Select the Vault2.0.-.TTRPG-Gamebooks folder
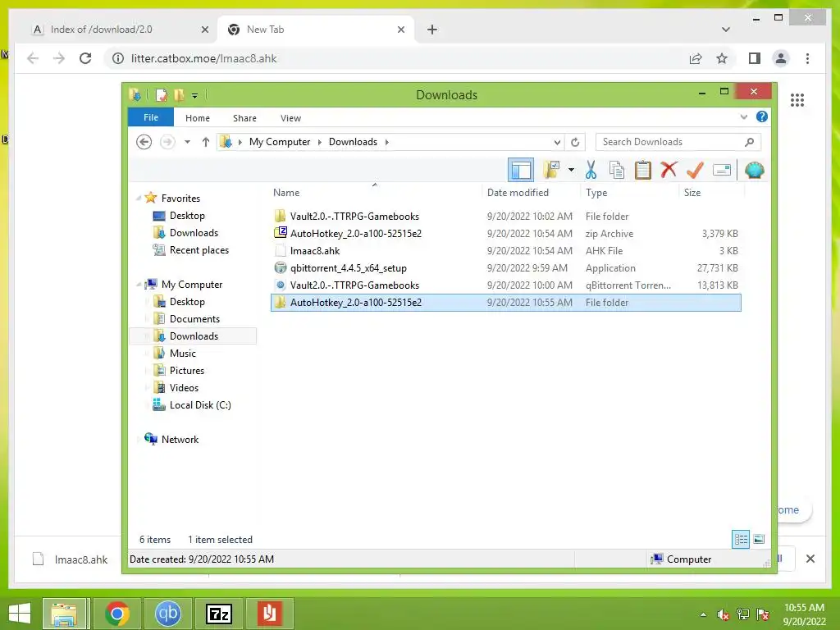840x630 pixels. 506,217
